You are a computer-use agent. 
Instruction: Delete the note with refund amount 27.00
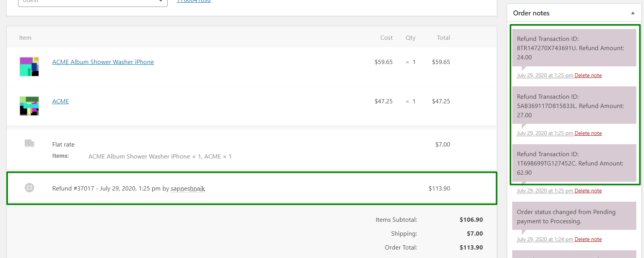pyautogui.click(x=588, y=133)
